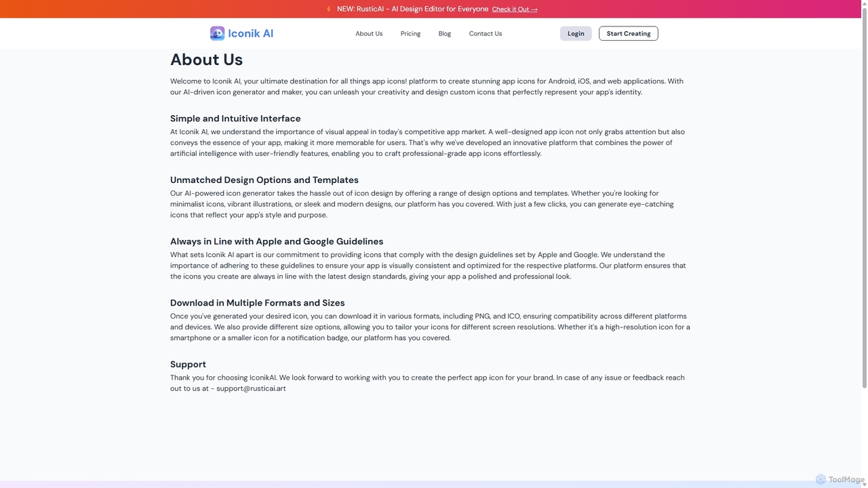This screenshot has height=488, width=868.
Task: Open the Pricing page from the navigation
Action: click(x=410, y=33)
